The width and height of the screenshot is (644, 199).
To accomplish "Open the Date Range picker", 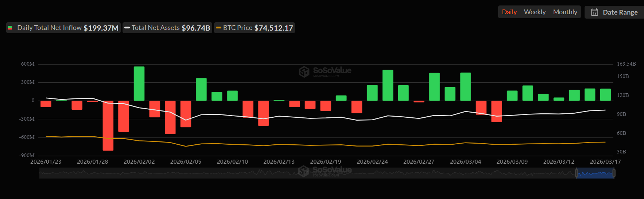I will (x=614, y=12).
